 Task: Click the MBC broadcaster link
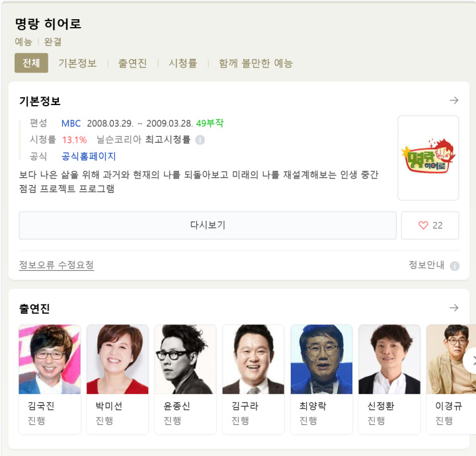pos(71,124)
